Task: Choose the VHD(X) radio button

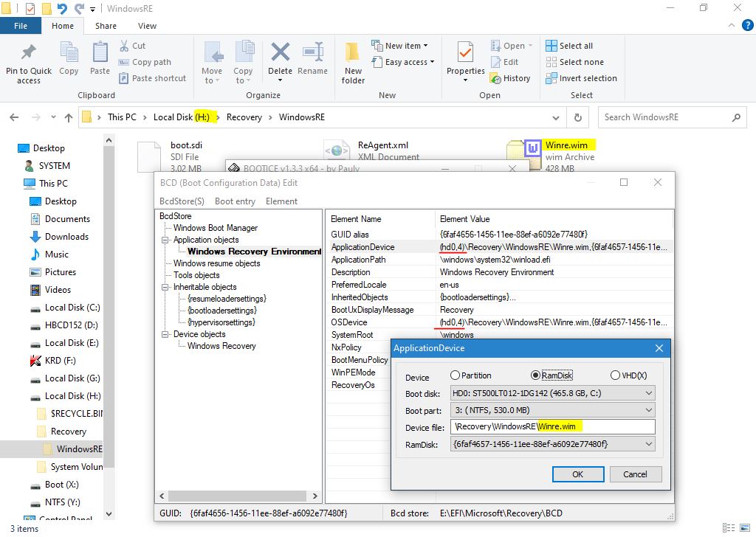Action: [x=615, y=375]
